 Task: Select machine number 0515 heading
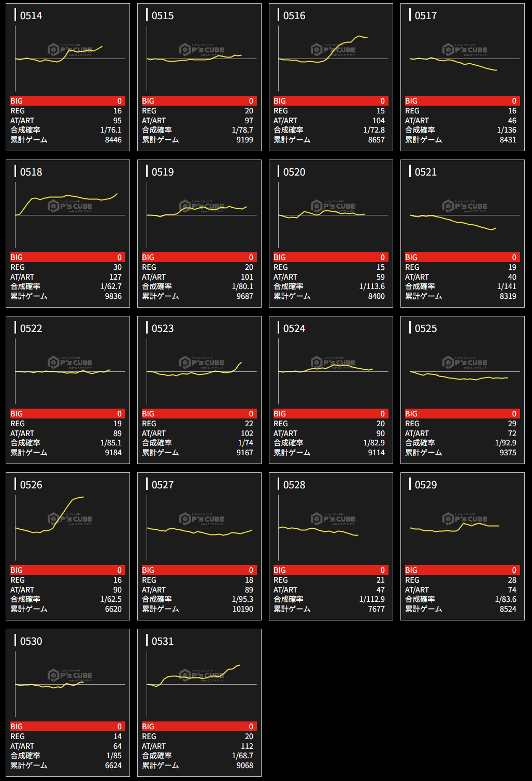click(163, 16)
